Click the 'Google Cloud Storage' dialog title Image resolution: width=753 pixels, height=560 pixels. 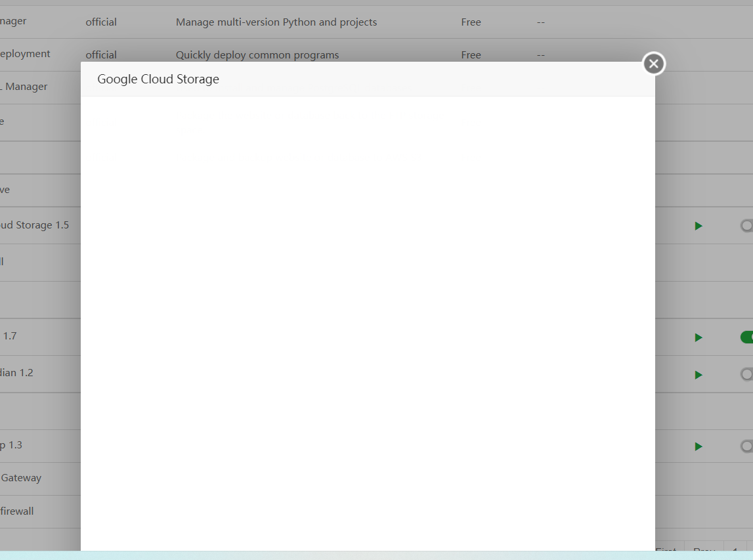pyautogui.click(x=158, y=79)
